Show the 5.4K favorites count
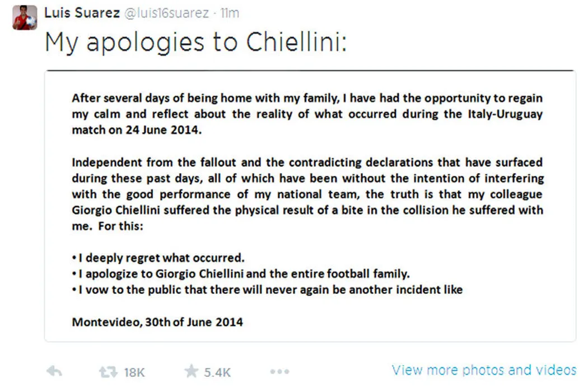Viewport: 588px width, 392px height. pyautogui.click(x=219, y=372)
